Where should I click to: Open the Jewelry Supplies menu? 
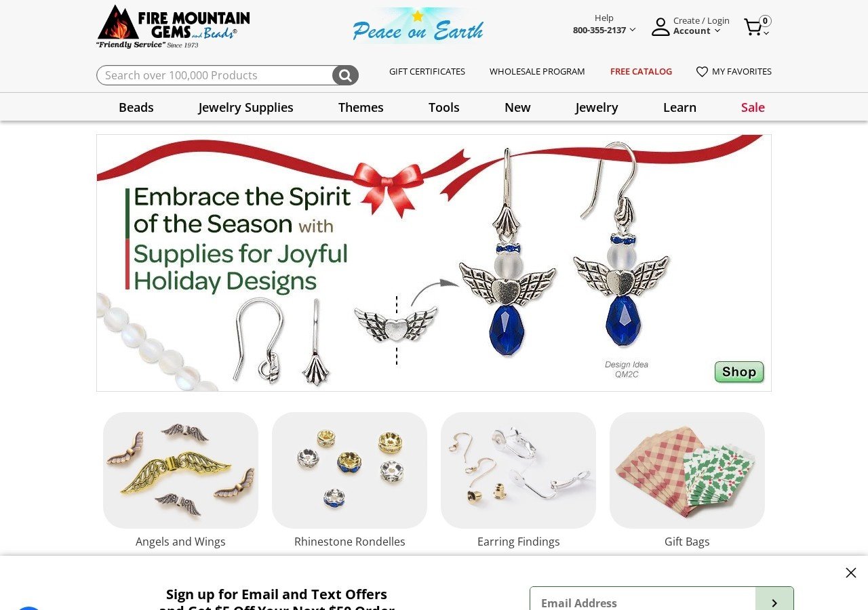246,107
